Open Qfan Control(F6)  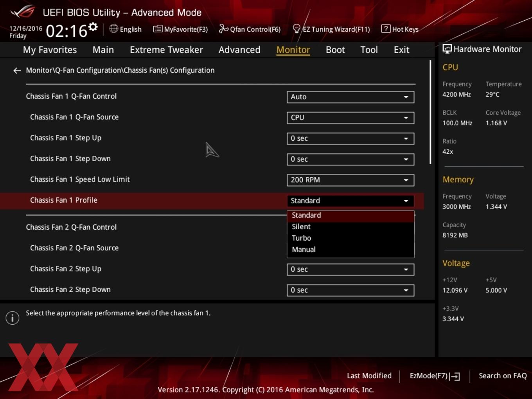(x=250, y=29)
